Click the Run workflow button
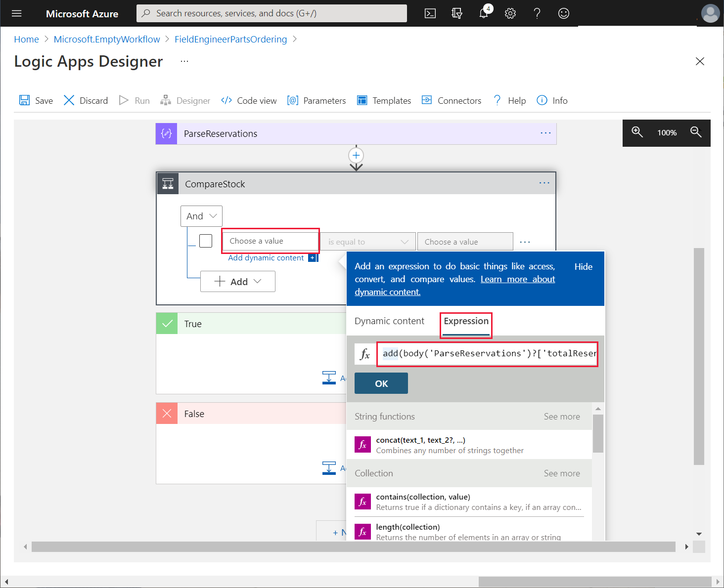Viewport: 724px width, 588px height. (x=135, y=100)
